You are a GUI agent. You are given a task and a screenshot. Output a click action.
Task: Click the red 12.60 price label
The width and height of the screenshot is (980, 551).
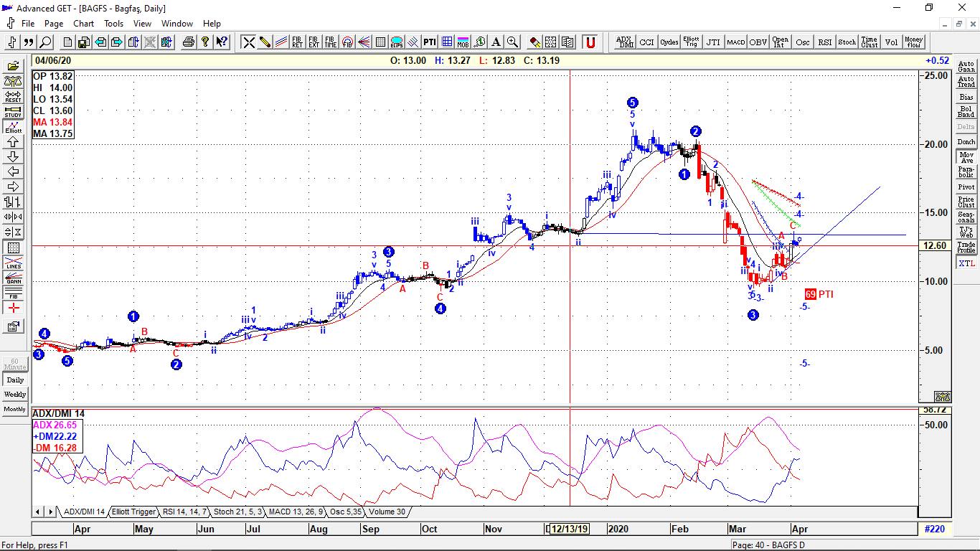coord(934,245)
